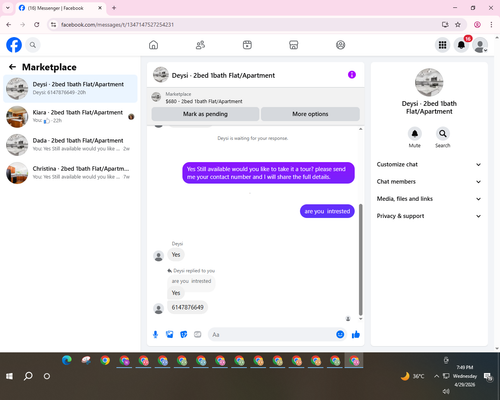Image resolution: width=500 pixels, height=400 pixels.
Task: Click the address bar URL
Action: point(117,25)
